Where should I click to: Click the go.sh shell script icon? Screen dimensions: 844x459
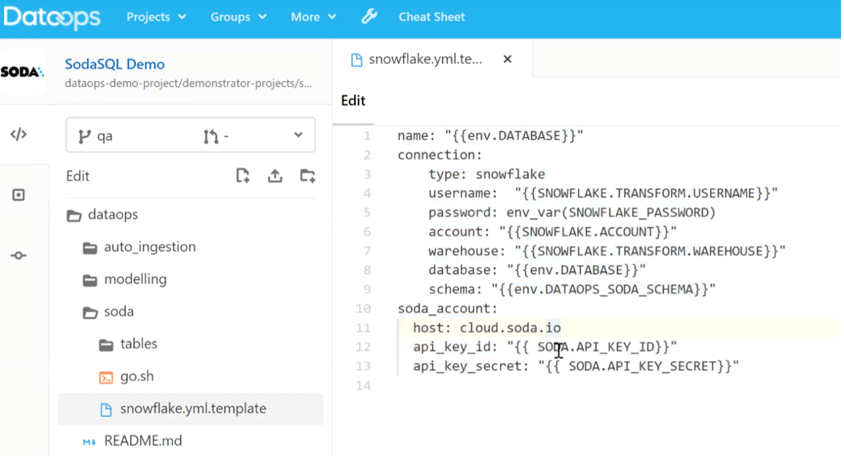pos(106,378)
